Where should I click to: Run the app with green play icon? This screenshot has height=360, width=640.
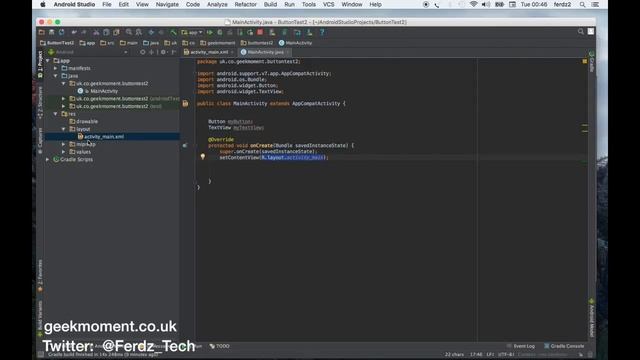[x=210, y=32]
